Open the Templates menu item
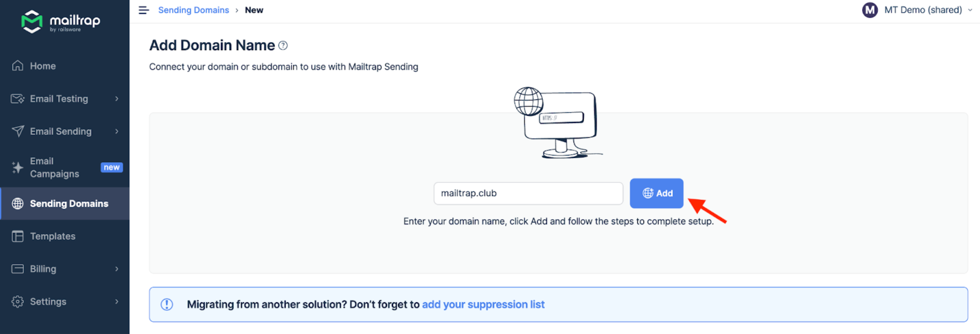Image resolution: width=980 pixels, height=334 pixels. tap(53, 236)
